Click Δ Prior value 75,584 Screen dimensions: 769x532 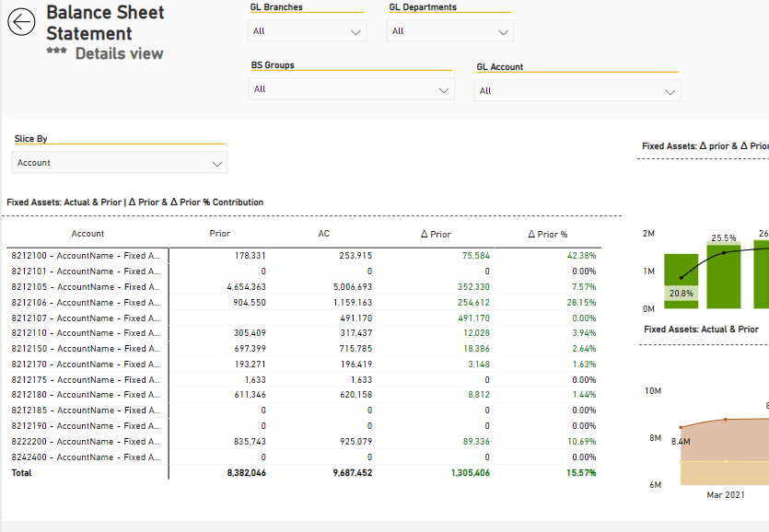click(x=476, y=256)
